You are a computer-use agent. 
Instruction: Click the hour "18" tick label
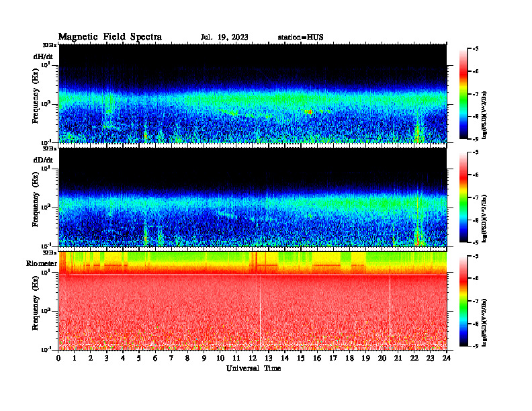click(349, 358)
